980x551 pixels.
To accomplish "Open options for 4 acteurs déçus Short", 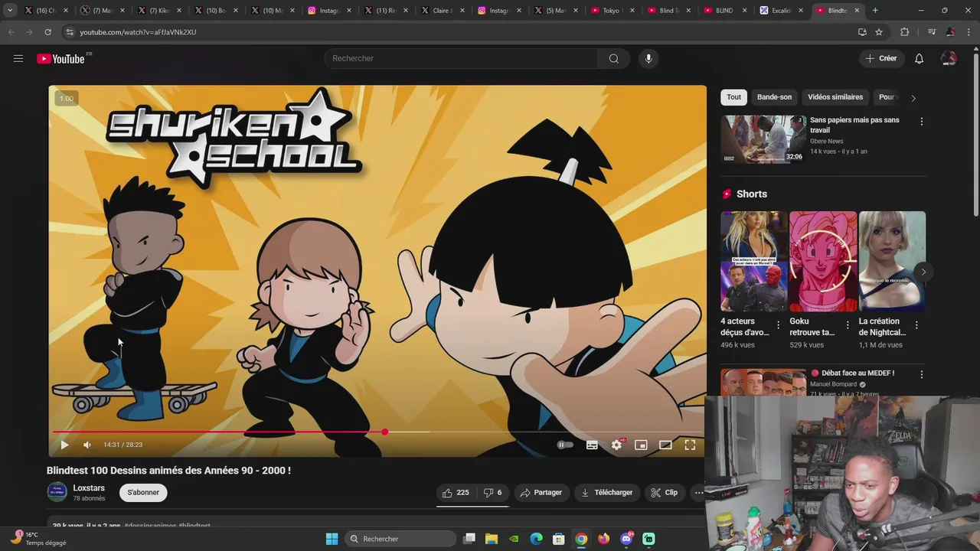I will [x=779, y=325].
